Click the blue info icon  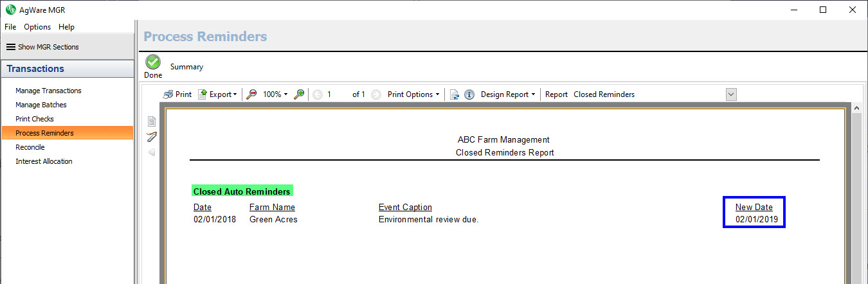469,94
